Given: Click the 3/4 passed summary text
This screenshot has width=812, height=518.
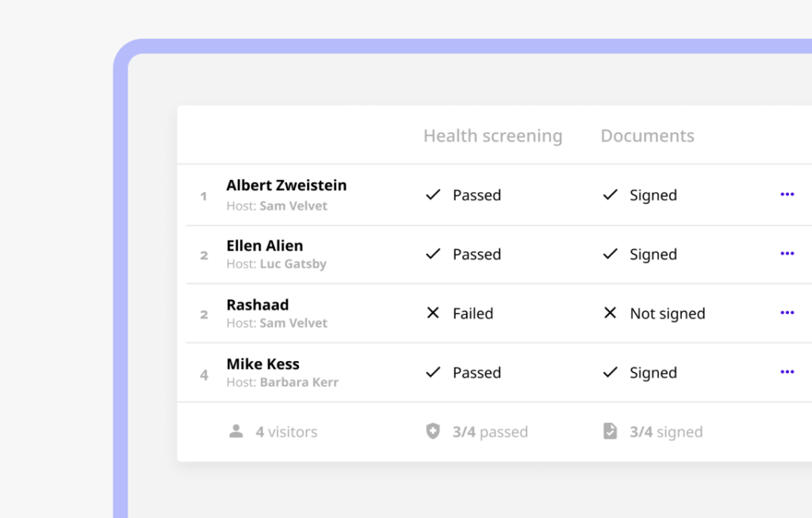Looking at the screenshot, I should pos(489,432).
